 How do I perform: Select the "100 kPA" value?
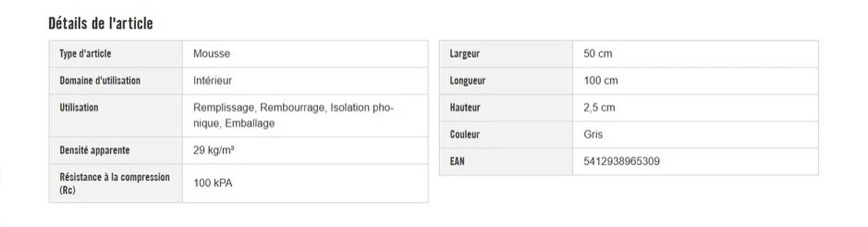[x=212, y=183]
